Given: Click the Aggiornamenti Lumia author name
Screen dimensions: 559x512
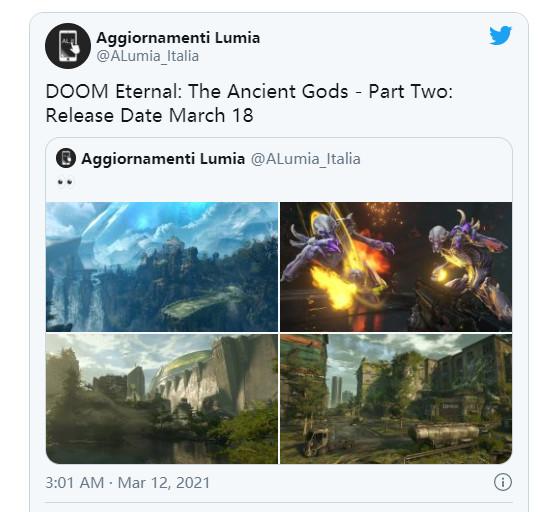Looking at the screenshot, I should [178, 38].
